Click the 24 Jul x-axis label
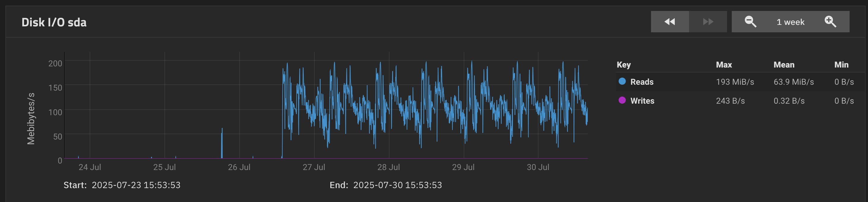Image resolution: width=868 pixels, height=202 pixels. pyautogui.click(x=90, y=167)
